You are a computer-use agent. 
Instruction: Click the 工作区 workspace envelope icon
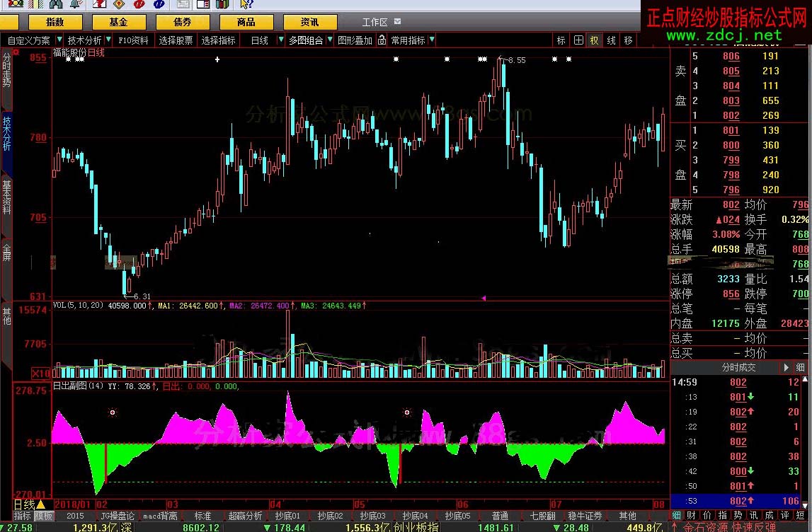coord(398,22)
